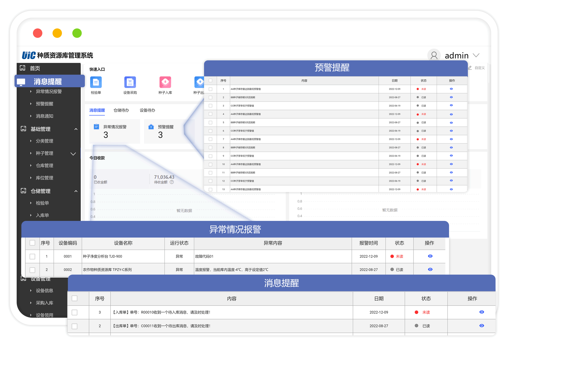Collapse the 仓储管理 sidebar section
Screen dimensions: 588x392
click(x=76, y=191)
